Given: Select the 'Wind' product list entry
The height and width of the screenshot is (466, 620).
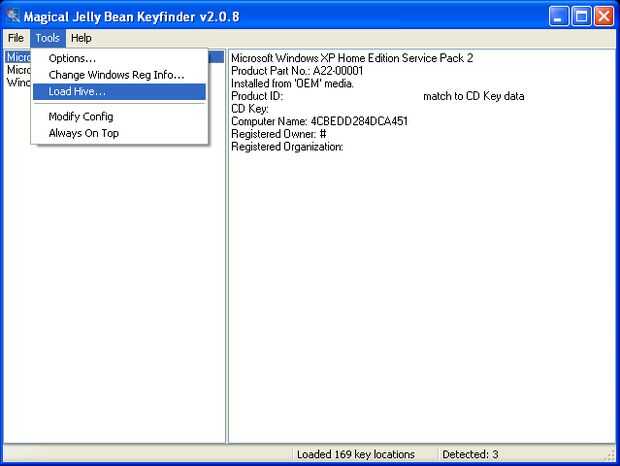Looking at the screenshot, I should (18, 83).
